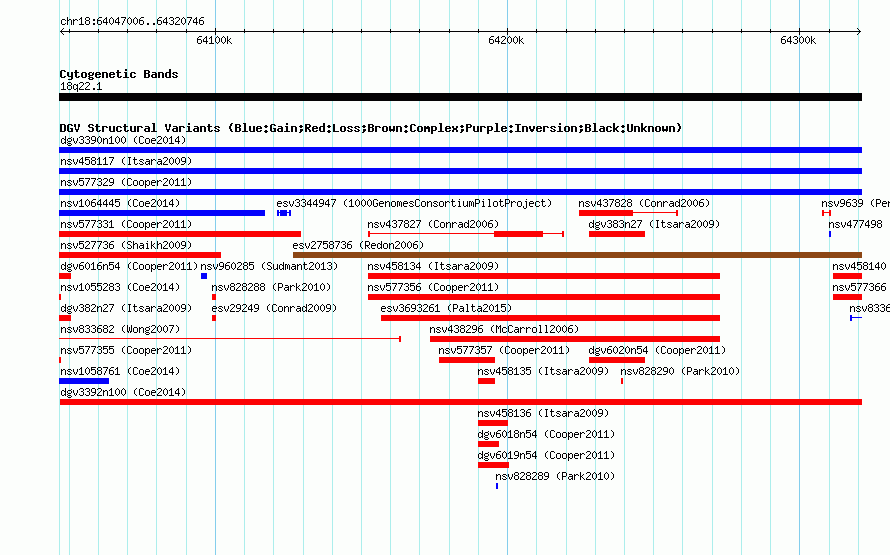Click dgv6019n54 (Cooper2011) label
890x555 pixels.
tap(546, 455)
